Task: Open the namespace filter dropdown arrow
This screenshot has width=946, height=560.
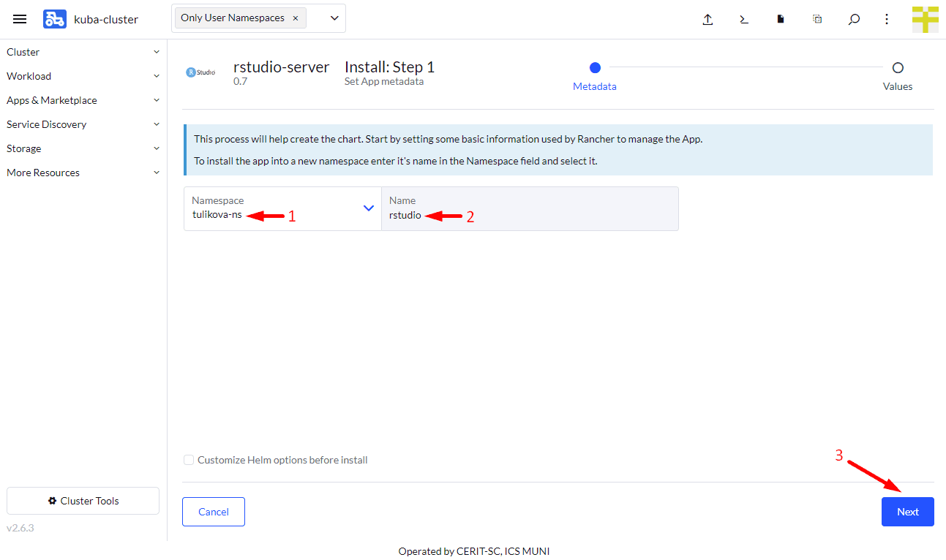Action: pos(334,18)
